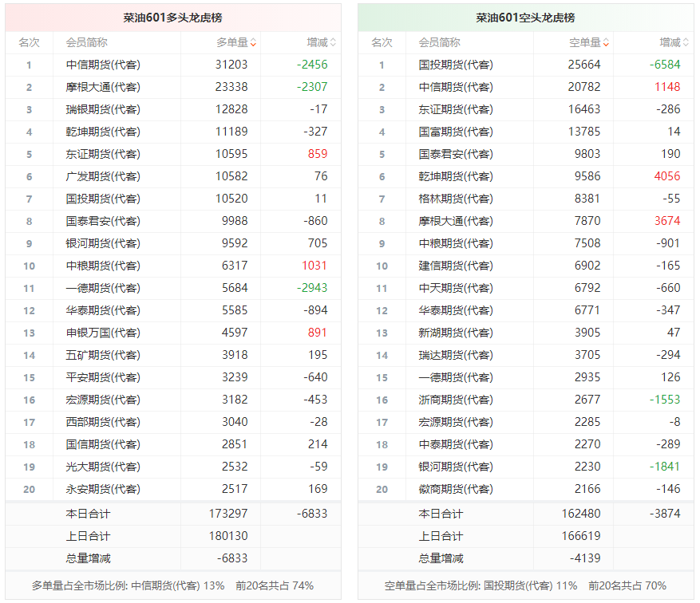Select 申银万国(代客) row name
700x603 pixels.
point(103,333)
